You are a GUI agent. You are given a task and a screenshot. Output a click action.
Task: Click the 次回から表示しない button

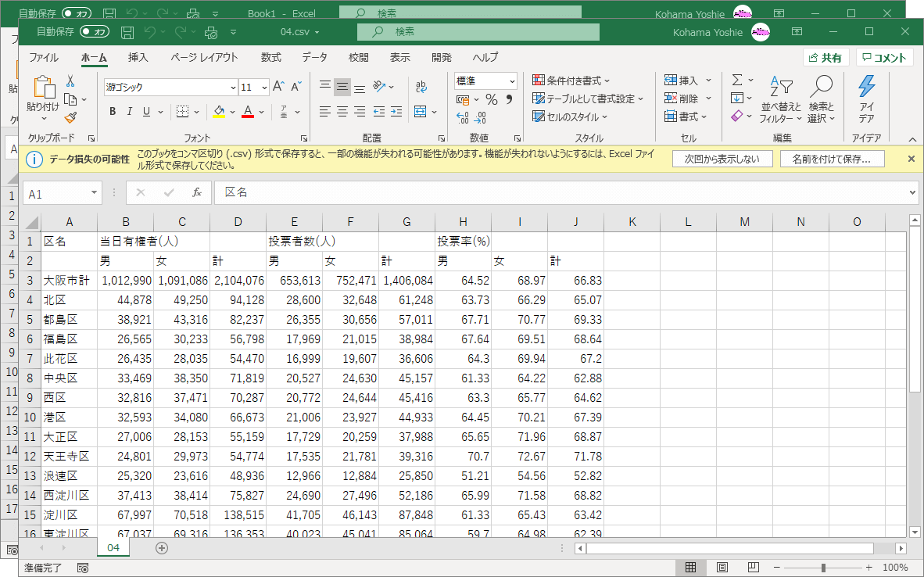pos(721,159)
